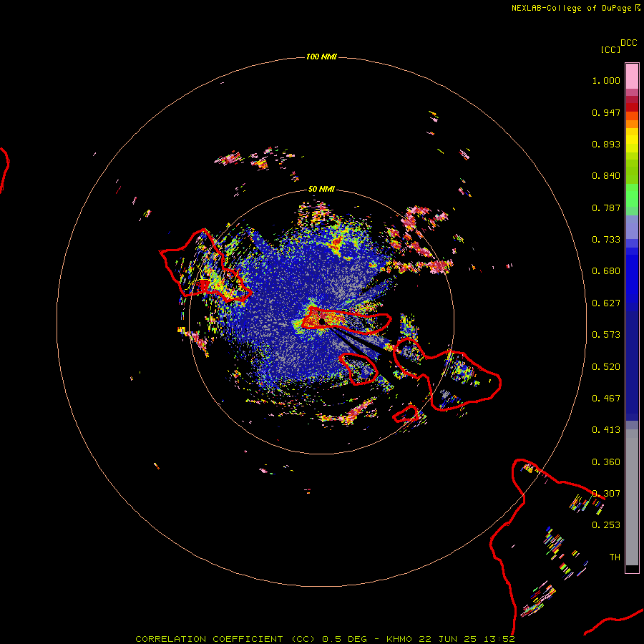The height and width of the screenshot is (644, 644).
Task: Click the [CC] legend unit label
Action: pos(610,49)
